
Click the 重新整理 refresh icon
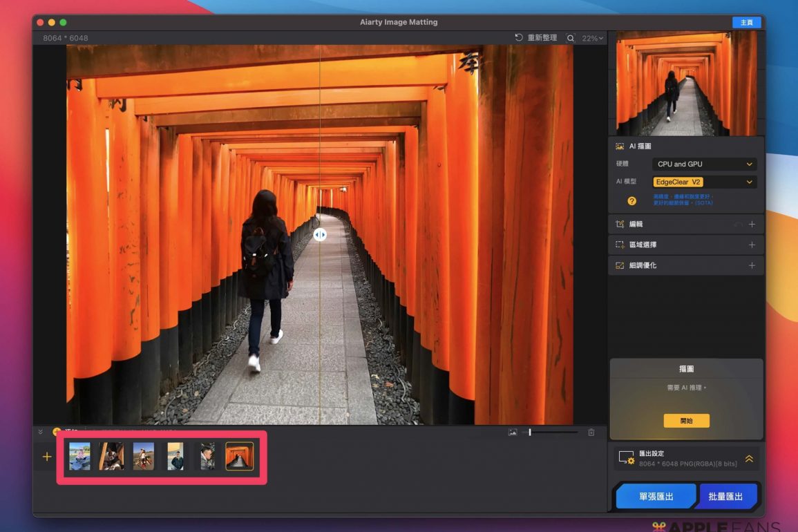tap(519, 38)
